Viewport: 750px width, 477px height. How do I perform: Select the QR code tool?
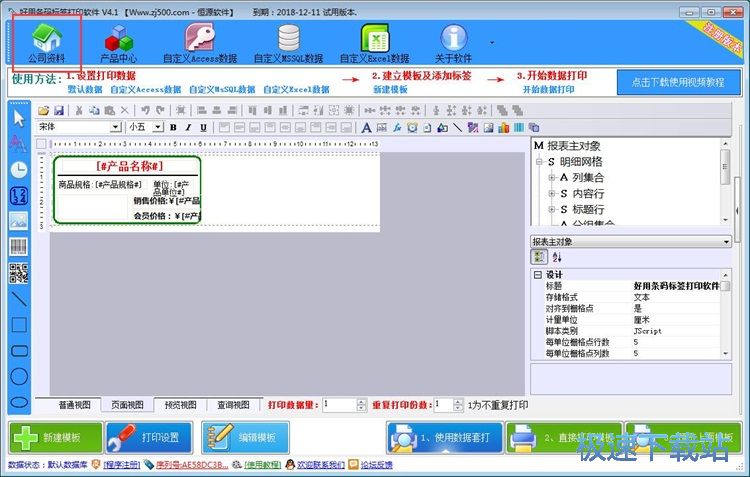tap(19, 272)
